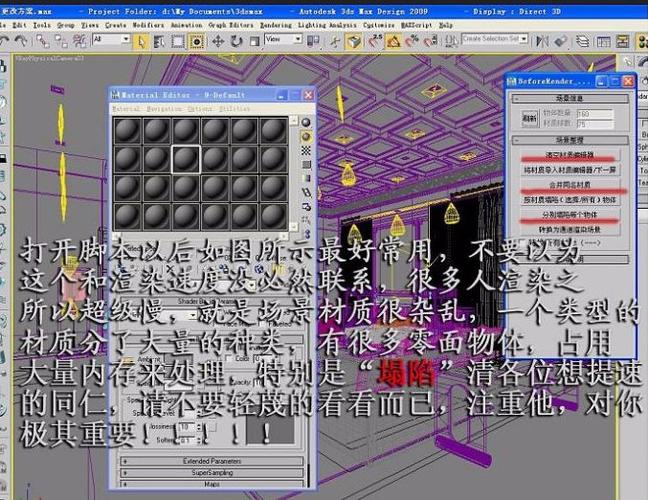The width and height of the screenshot is (648, 500).
Task: Click the material count field showing 75
Action: [x=594, y=124]
